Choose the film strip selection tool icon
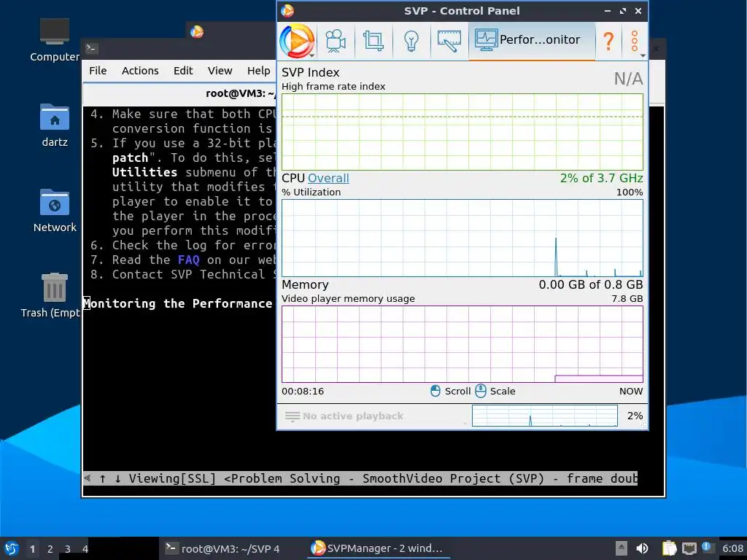747x560 pixels. (x=449, y=41)
